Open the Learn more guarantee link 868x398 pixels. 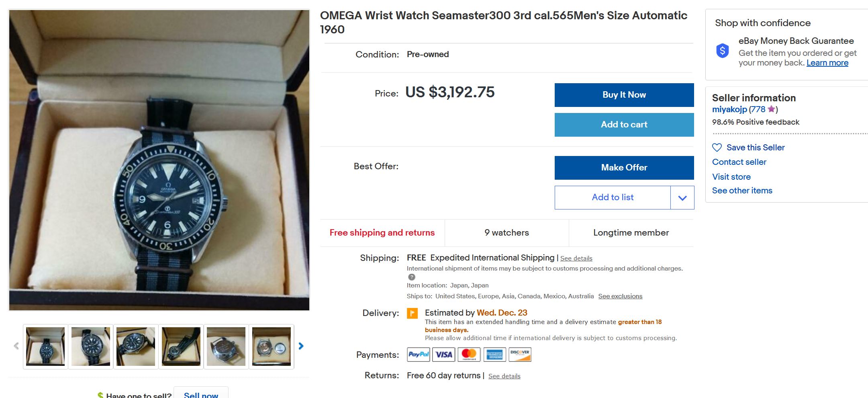pyautogui.click(x=827, y=63)
